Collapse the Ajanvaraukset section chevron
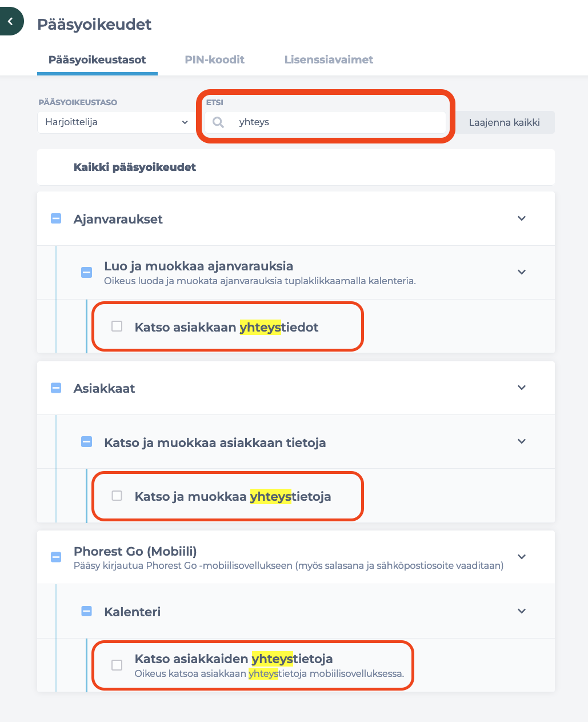The width and height of the screenshot is (588, 722). click(521, 218)
